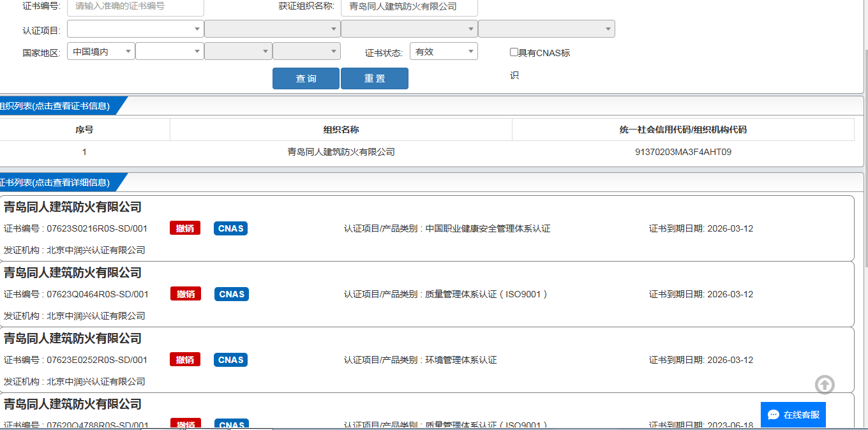Click certificate number 07623Q0464R0S-SD/001
Screen dimensions: 868x430
tap(98, 294)
